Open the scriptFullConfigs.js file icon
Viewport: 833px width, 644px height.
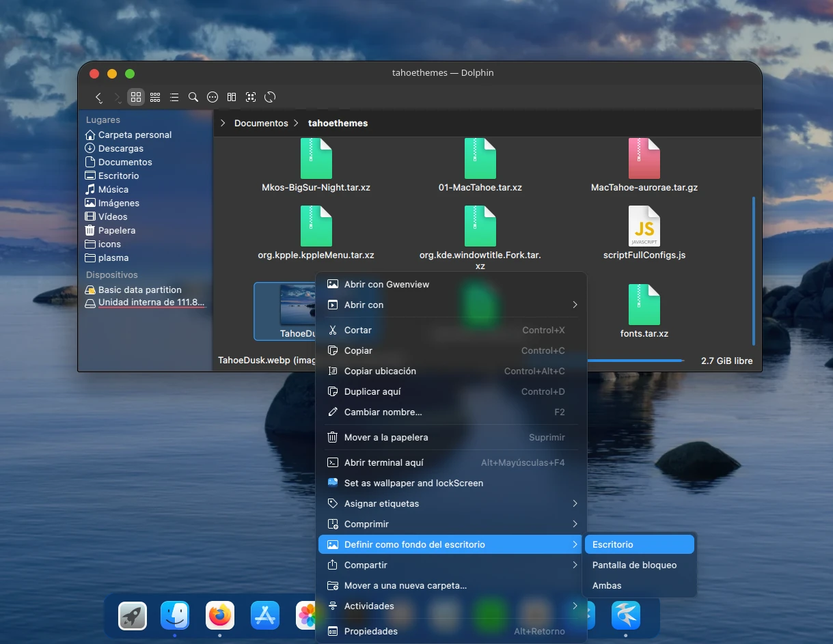coord(644,226)
